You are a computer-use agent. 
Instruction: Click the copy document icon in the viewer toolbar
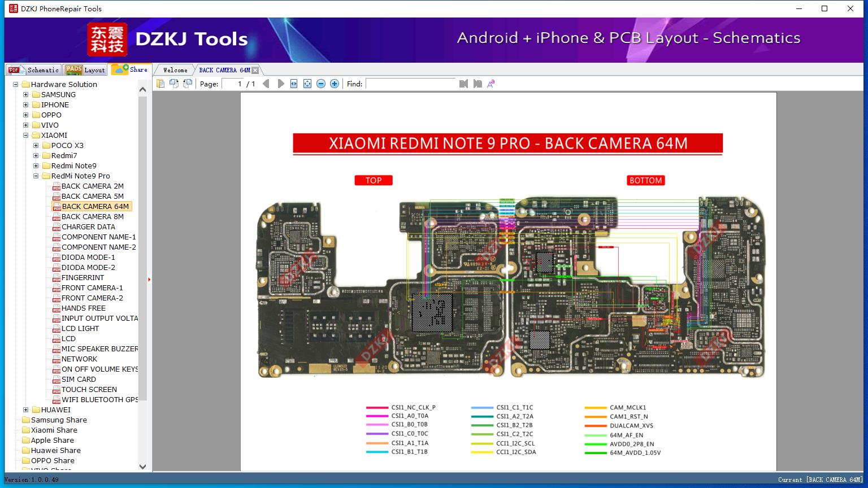click(x=160, y=84)
